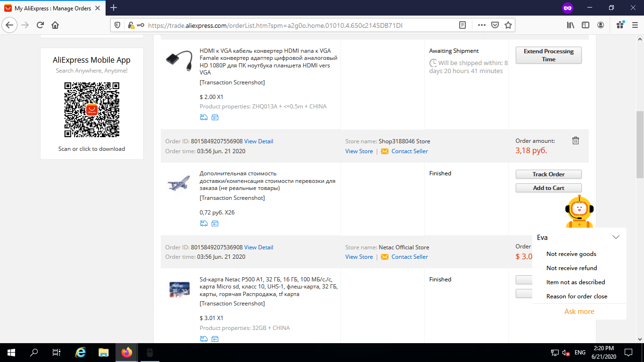644x362 pixels.
Task: Open View Detail for order 8015849207556908
Action: [x=259, y=141]
